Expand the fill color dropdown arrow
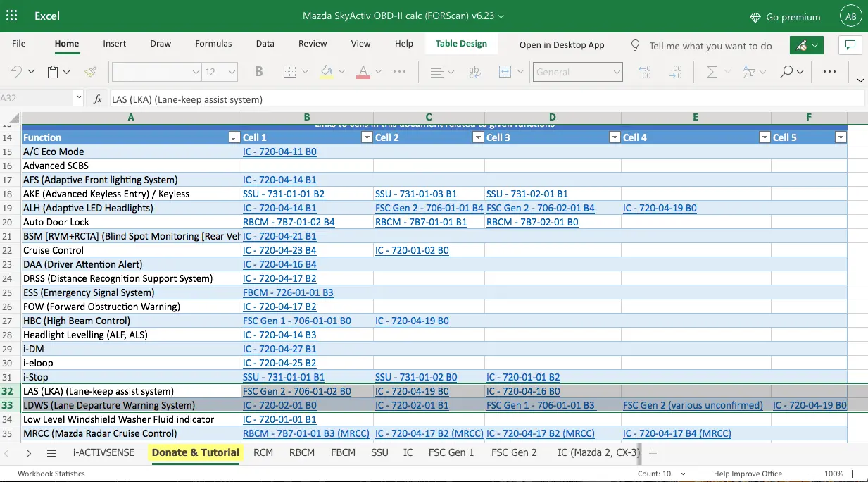 341,72
